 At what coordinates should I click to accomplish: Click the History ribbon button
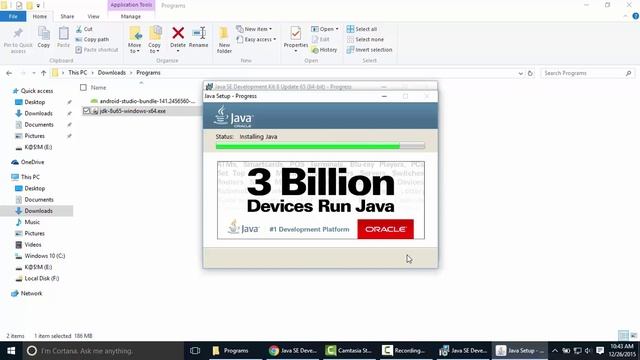[324, 50]
